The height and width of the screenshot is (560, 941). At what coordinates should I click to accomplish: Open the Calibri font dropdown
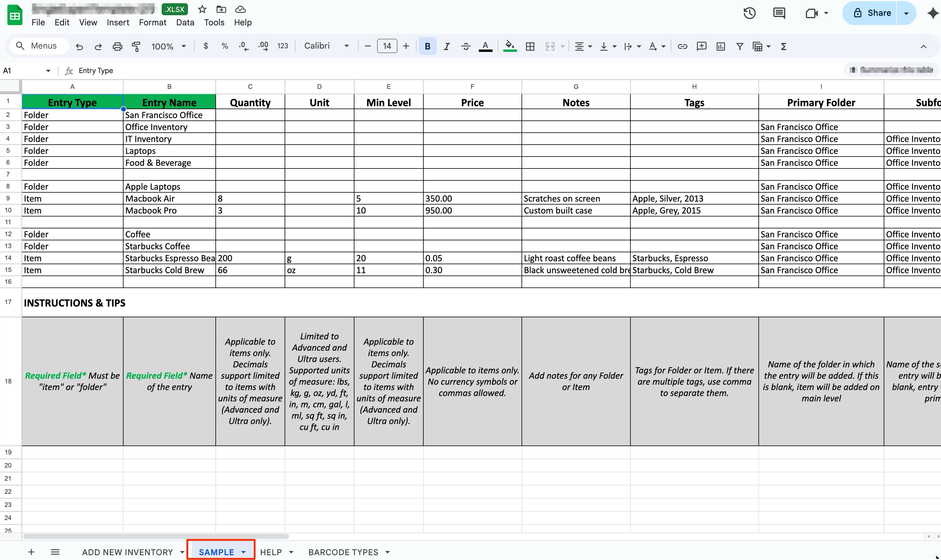[326, 46]
